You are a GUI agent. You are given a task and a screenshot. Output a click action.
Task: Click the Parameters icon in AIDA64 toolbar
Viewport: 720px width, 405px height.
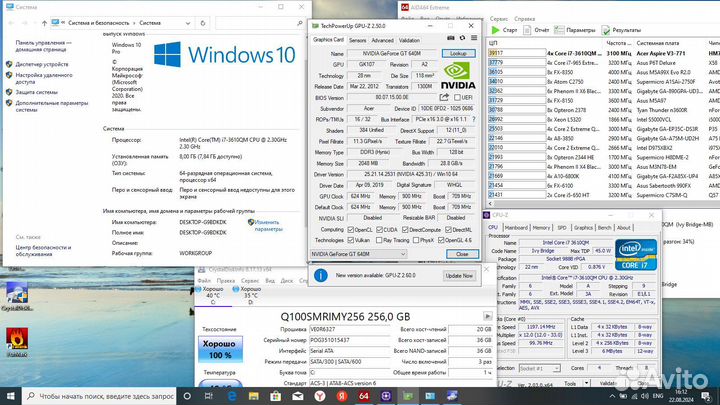pyautogui.click(x=559, y=30)
